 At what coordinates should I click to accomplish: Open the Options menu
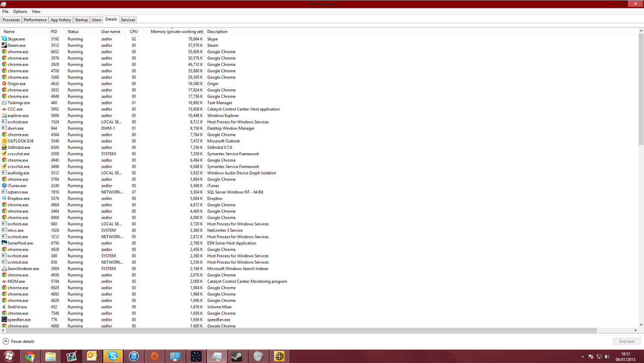(x=20, y=12)
